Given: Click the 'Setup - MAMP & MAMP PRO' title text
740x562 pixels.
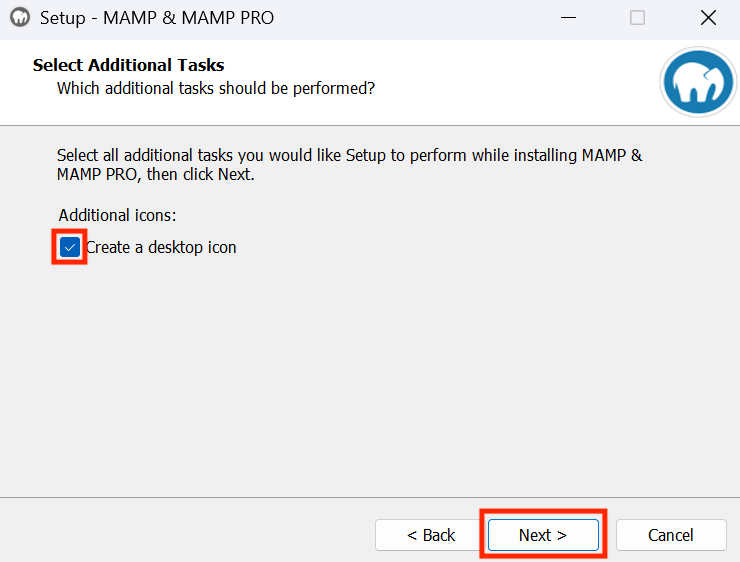Looking at the screenshot, I should (157, 18).
